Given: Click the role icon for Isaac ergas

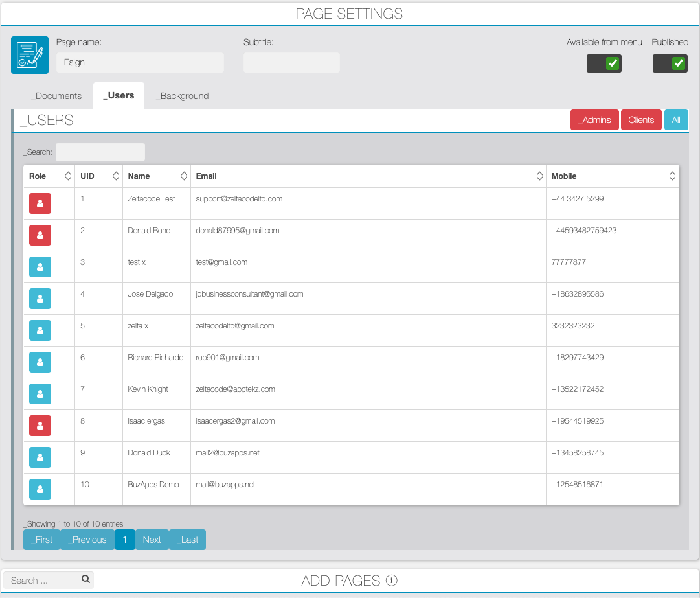Looking at the screenshot, I should click(x=40, y=425).
